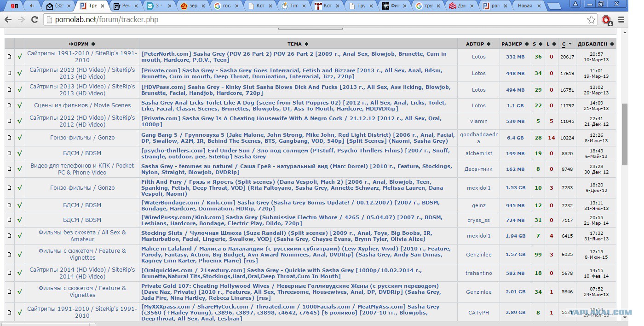Screen dimensions: 644x326
Task: Click the vertical page scrollbar thumb
Action: pos(624,134)
